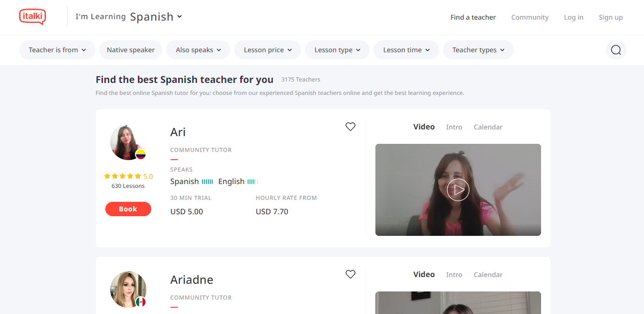Switch to Ari's Calendar tab
Image resolution: width=644 pixels, height=314 pixels.
tap(488, 127)
